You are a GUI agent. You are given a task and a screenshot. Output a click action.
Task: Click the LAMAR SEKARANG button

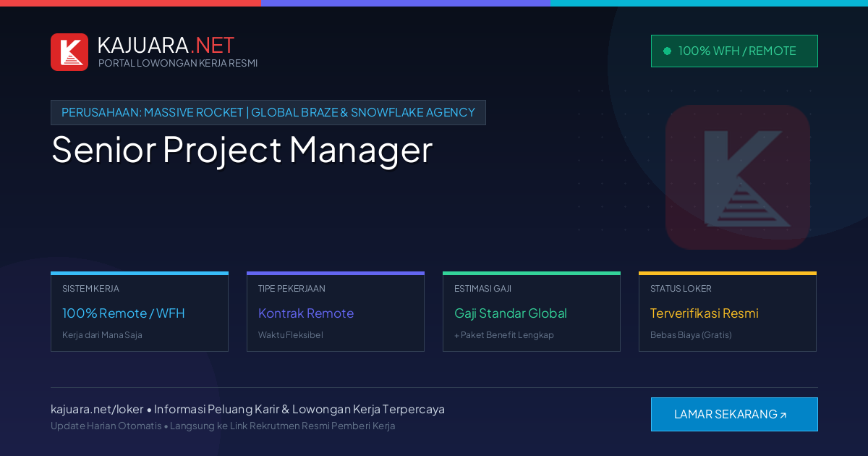[x=734, y=414]
